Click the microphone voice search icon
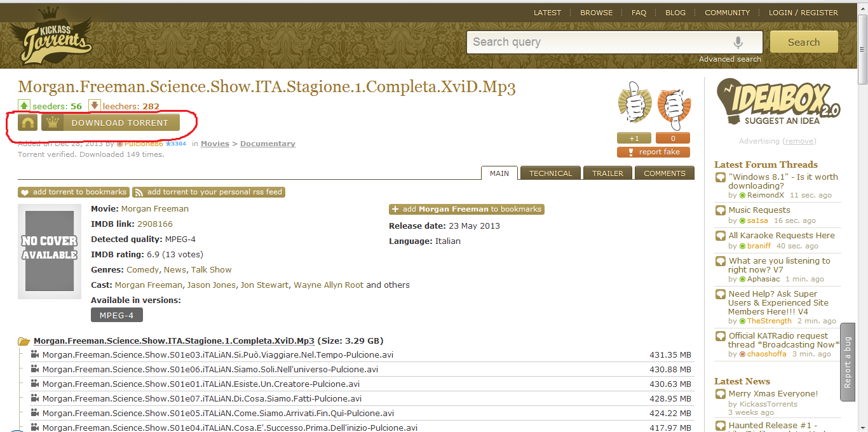The height and width of the screenshot is (432, 868). click(738, 43)
